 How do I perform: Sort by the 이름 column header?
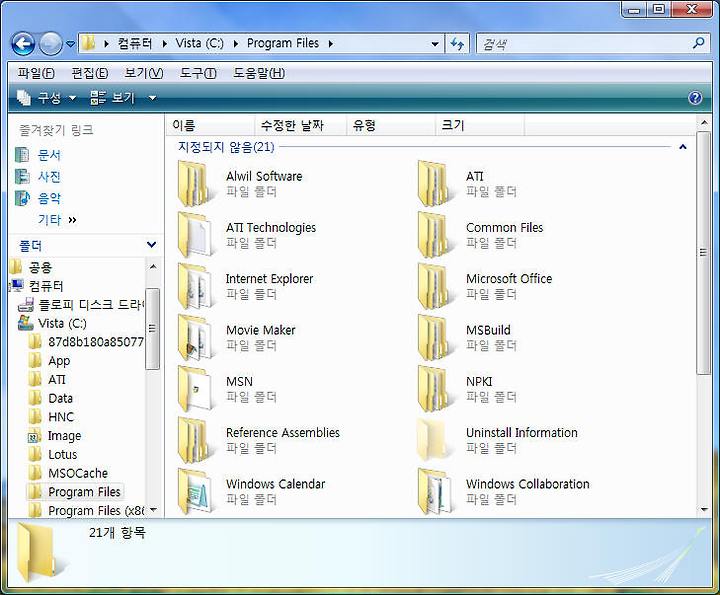click(210, 125)
